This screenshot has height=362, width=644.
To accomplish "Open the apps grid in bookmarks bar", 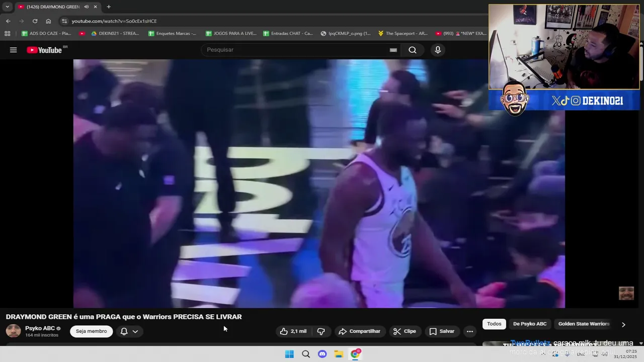I will click(7, 33).
